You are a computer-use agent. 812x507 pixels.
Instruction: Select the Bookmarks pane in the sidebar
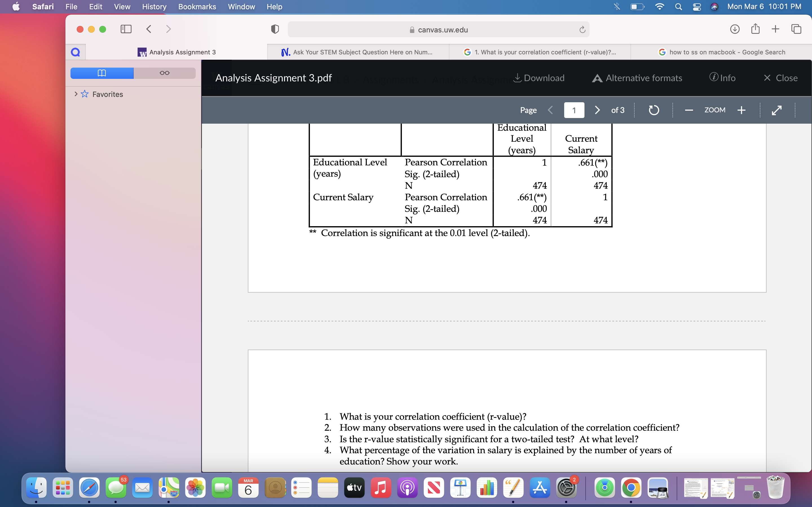coord(102,73)
